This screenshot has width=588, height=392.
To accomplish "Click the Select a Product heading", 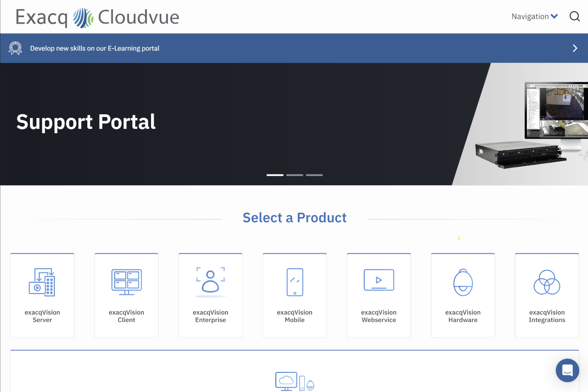I will point(294,218).
